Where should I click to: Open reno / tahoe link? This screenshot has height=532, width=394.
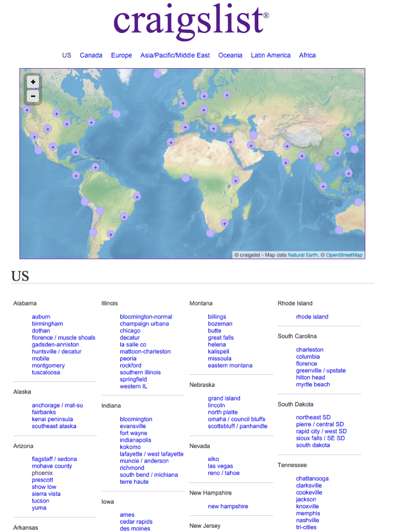click(x=224, y=473)
